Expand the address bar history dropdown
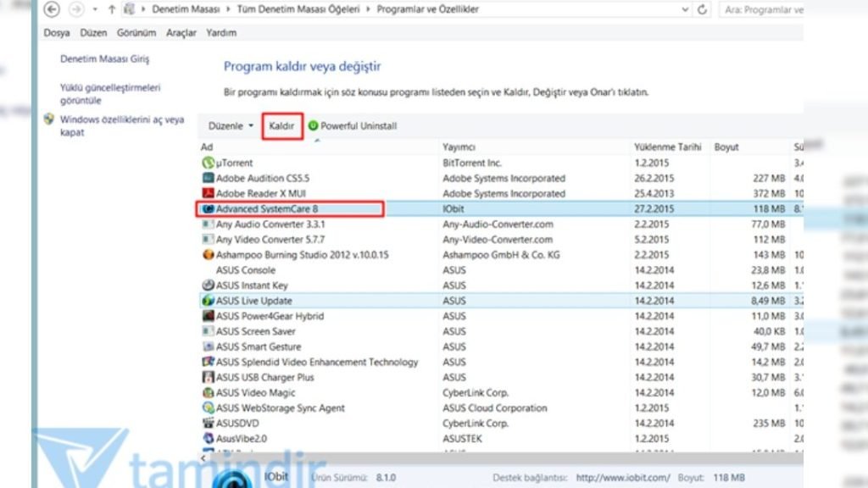The width and height of the screenshot is (868, 488). [685, 9]
